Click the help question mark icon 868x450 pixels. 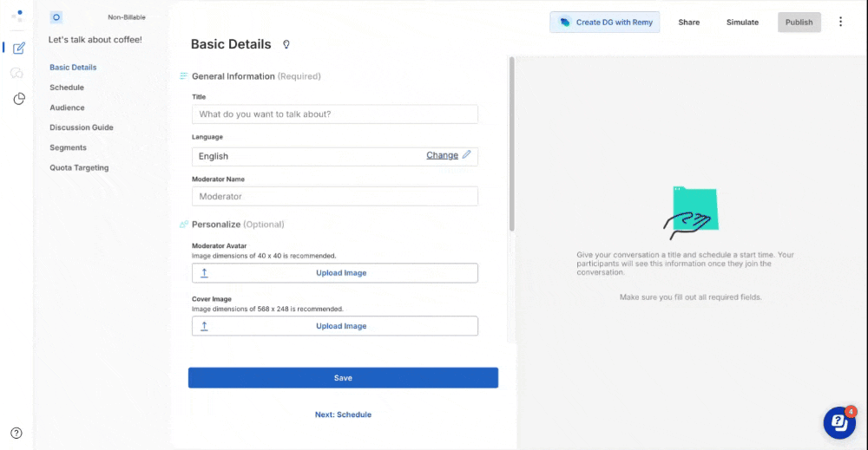(16, 433)
